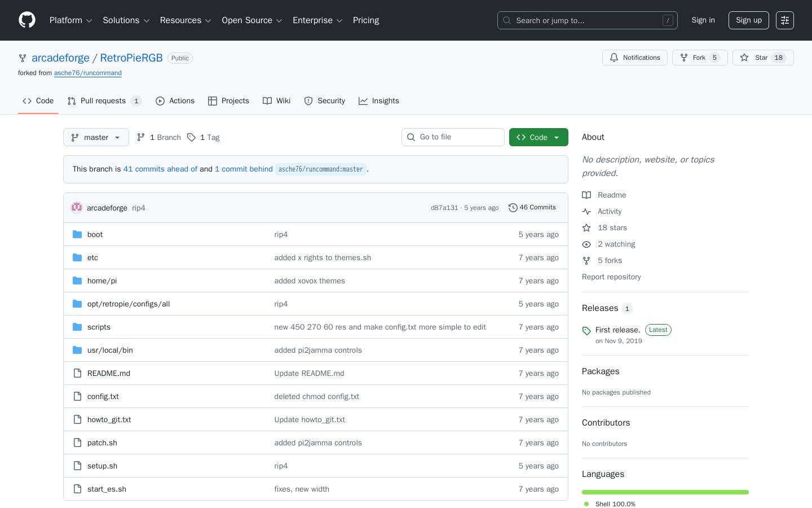Image resolution: width=812 pixels, height=508 pixels.
Task: Click the arcadeforge avatar in commit bar
Action: pos(77,208)
